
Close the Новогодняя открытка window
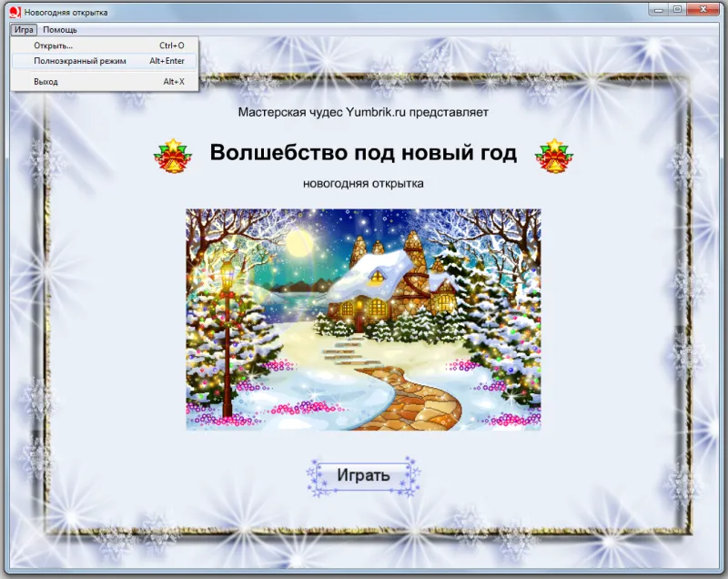703,9
